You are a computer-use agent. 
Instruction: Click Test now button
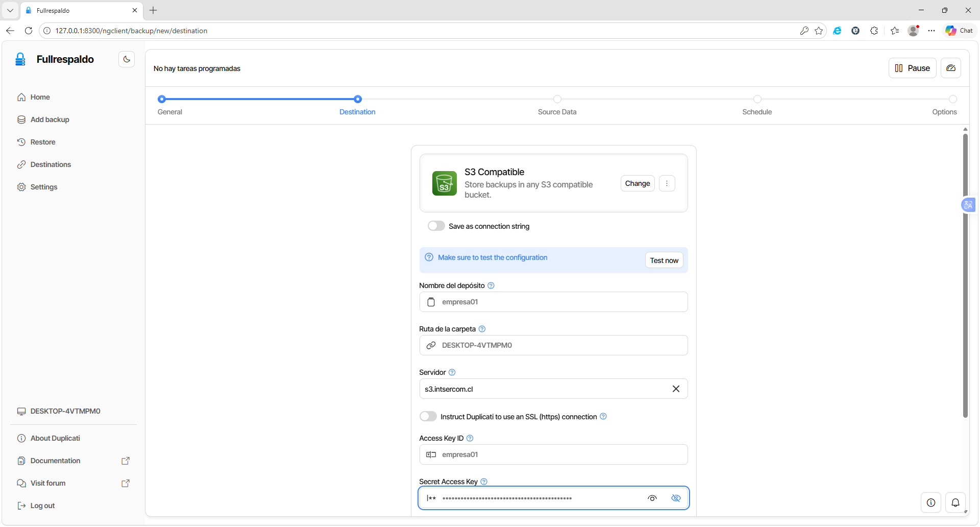664,260
